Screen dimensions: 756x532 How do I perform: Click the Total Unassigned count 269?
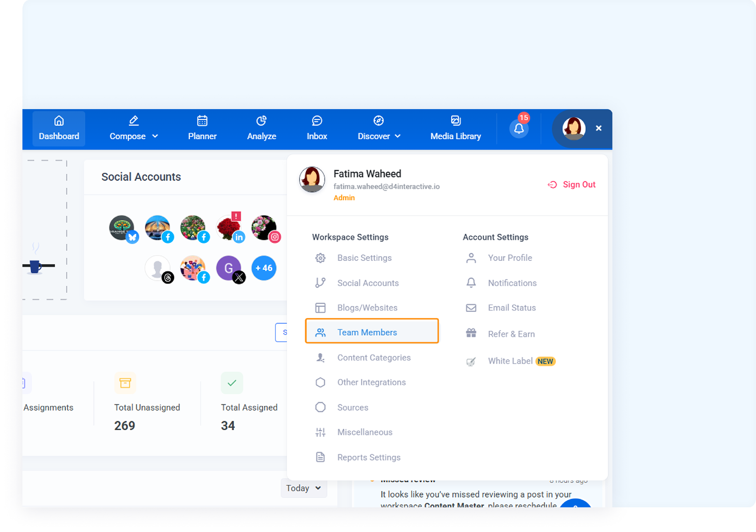click(x=124, y=426)
